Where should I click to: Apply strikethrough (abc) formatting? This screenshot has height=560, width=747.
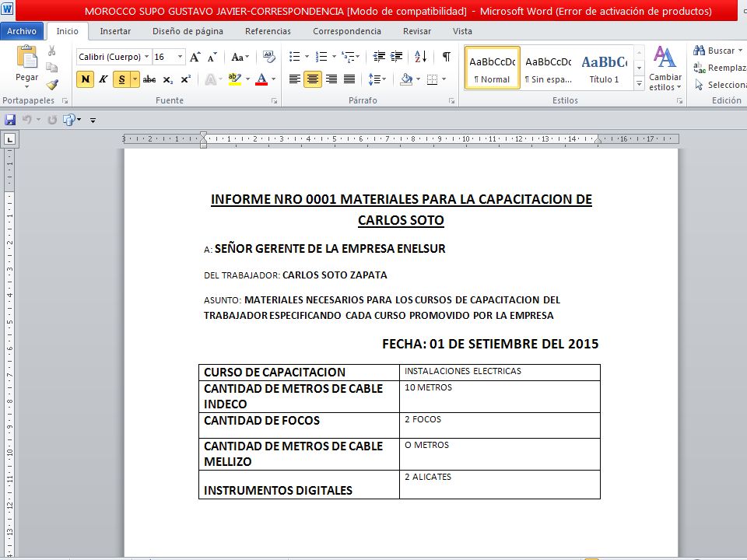coord(149,79)
